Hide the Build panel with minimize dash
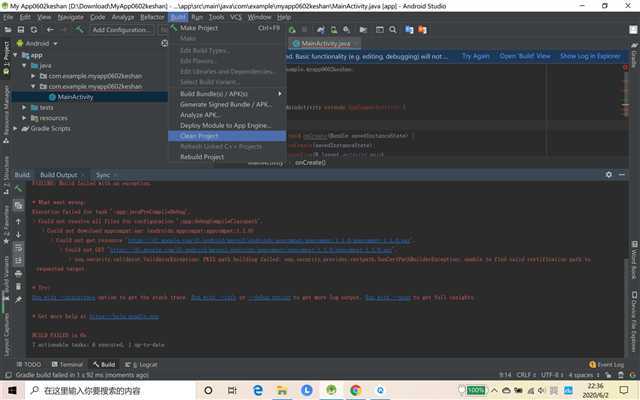 click(x=622, y=174)
